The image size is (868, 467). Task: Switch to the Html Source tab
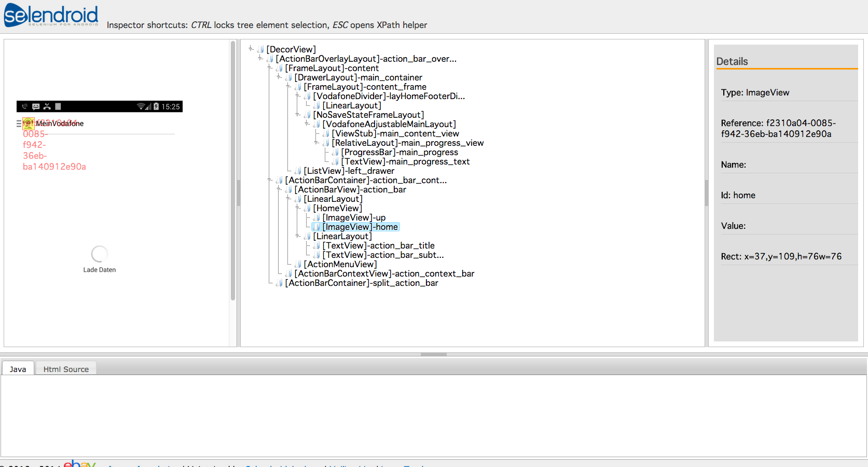click(66, 369)
